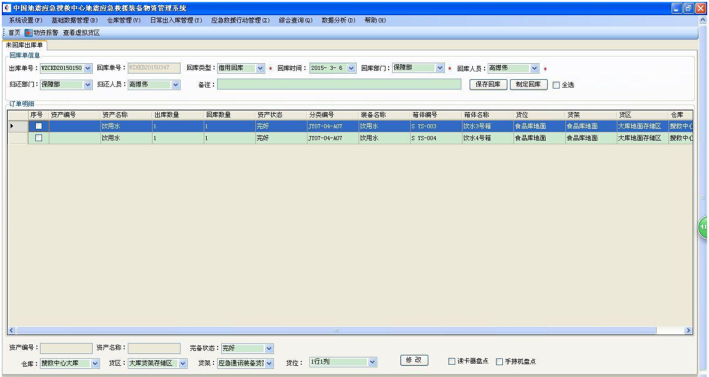Open the 仓库管理 menu
The image size is (709, 377).
[x=124, y=20]
